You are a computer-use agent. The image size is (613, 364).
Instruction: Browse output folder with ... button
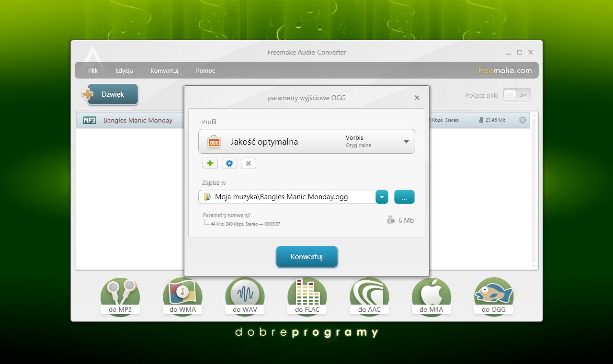pyautogui.click(x=404, y=197)
